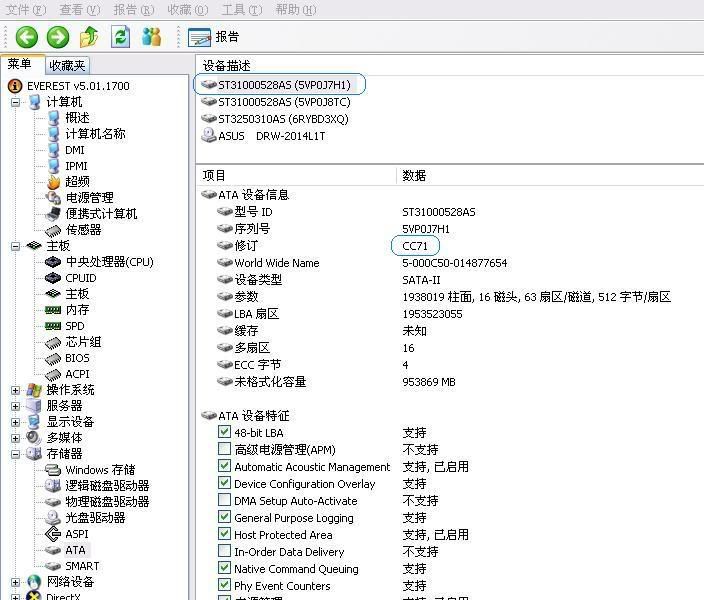Expand the 网络设备 tree node
The height and width of the screenshot is (600, 704).
[x=16, y=582]
